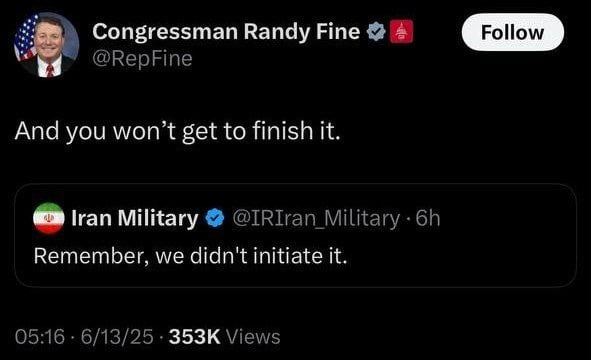Click the gray verified badge beside Randy Fine

pyautogui.click(x=376, y=32)
